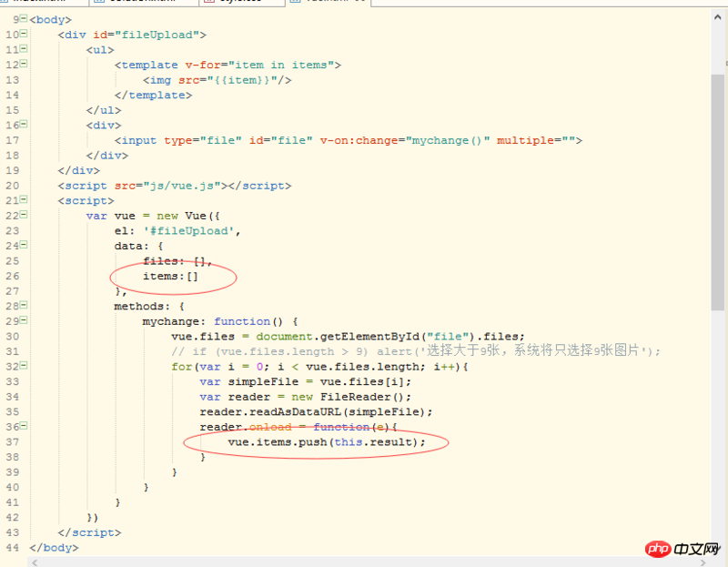Click the closing </ul> tag on line 15
Viewport: 728px width, 567px height.
tap(104, 110)
